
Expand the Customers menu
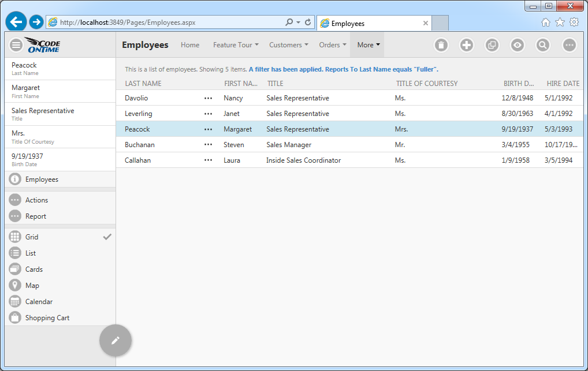(x=289, y=45)
